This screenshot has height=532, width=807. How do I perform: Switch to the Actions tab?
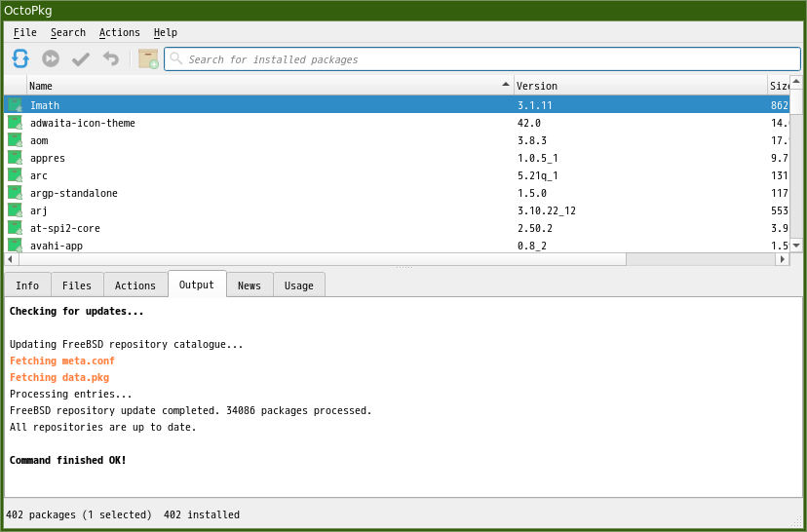click(135, 285)
